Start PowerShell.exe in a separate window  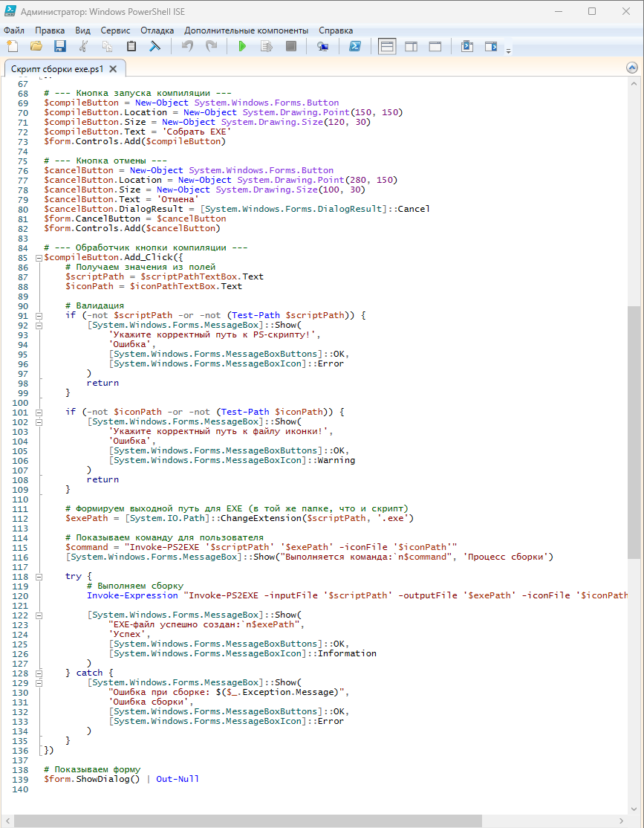point(355,47)
